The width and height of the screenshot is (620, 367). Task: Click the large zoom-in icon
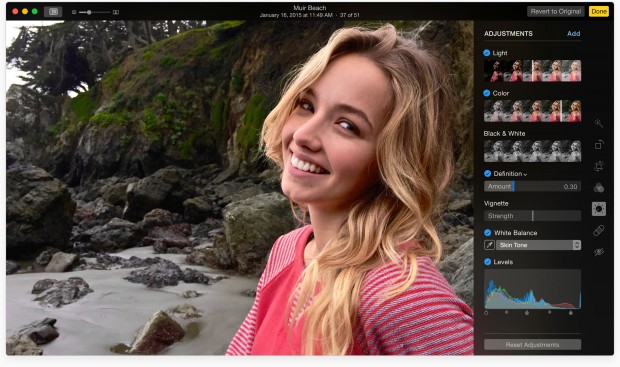pyautogui.click(x=116, y=12)
